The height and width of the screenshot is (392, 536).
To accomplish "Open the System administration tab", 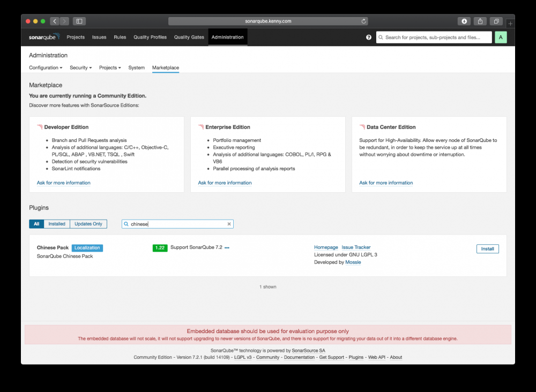I will pyautogui.click(x=137, y=67).
